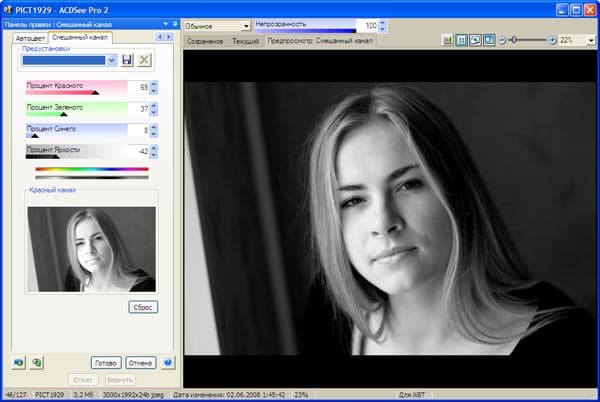Open help with the question mark icon
Image resolution: width=600 pixels, height=402 pixels.
(x=168, y=362)
